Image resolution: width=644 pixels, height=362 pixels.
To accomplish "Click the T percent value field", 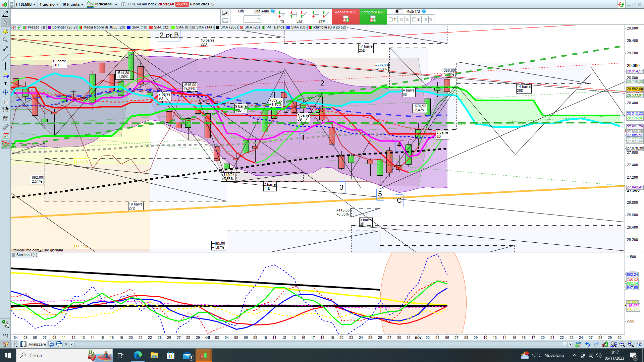I will pyautogui.click(x=401, y=19).
